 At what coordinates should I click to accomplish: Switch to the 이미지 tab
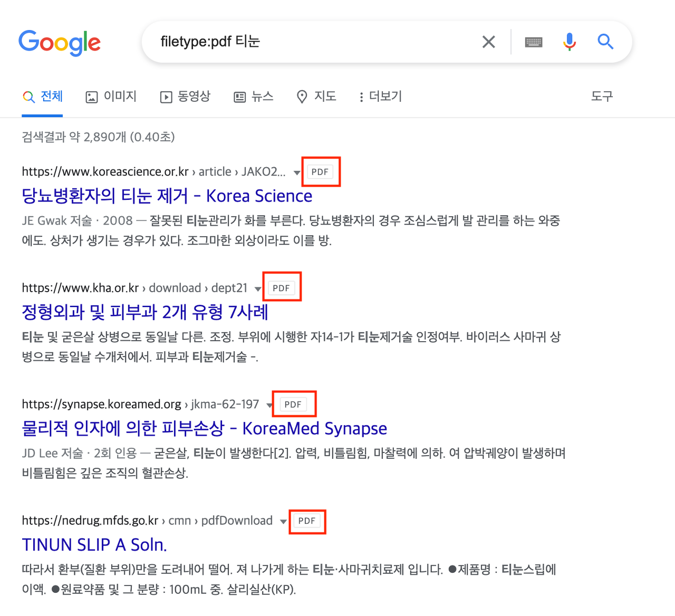coord(111,97)
